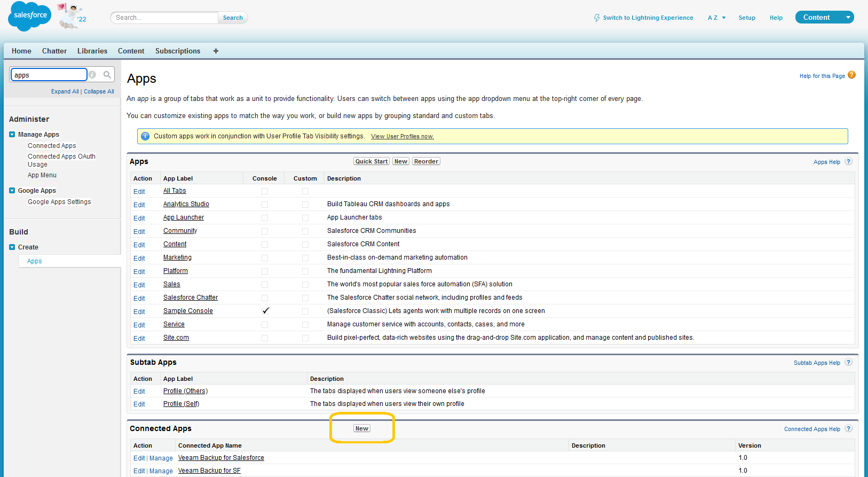The image size is (868, 477).
Task: Click Switch to Lightning Experience link
Action: (648, 18)
